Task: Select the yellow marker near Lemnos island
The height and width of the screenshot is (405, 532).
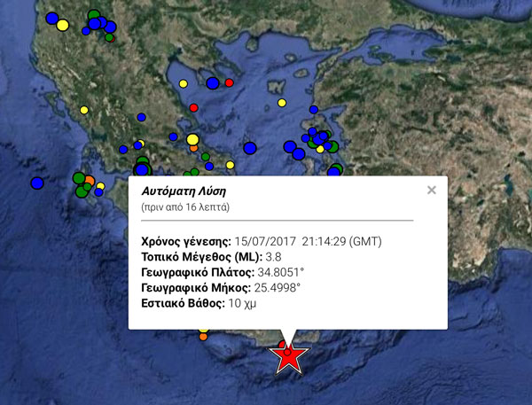Action: (282, 103)
